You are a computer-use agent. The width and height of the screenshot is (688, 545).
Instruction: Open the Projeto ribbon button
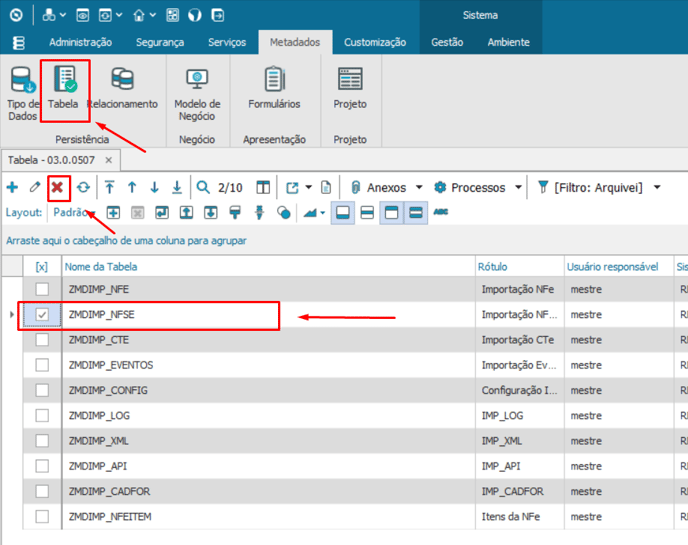click(350, 87)
